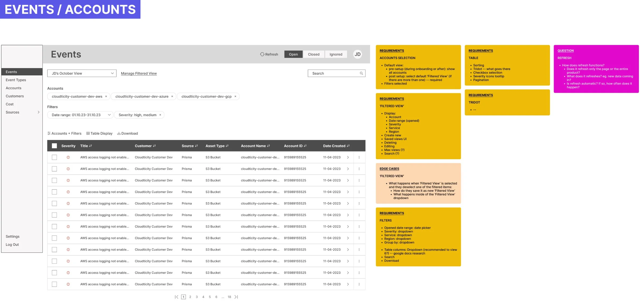Expand last event row with chevron
644x302 pixels.
[348, 284]
